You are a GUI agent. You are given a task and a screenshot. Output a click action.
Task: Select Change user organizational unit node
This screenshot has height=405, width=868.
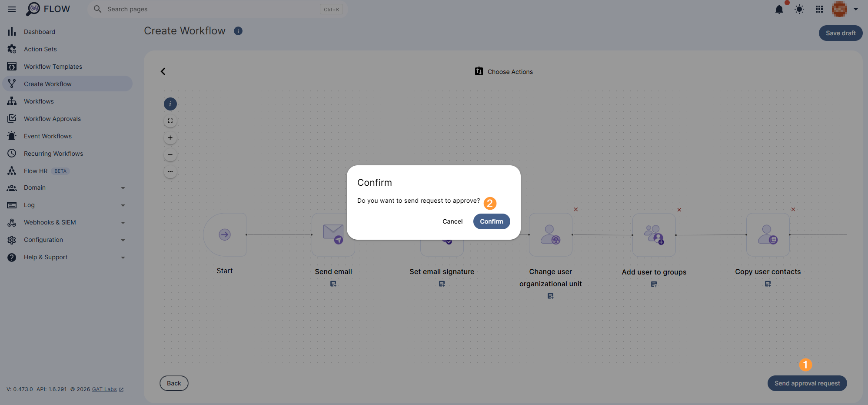coord(551,235)
